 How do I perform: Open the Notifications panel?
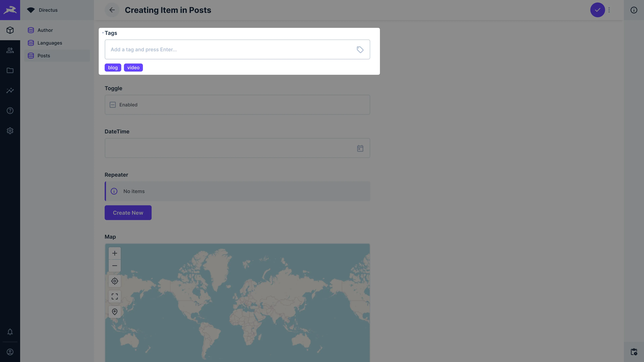coord(10,332)
